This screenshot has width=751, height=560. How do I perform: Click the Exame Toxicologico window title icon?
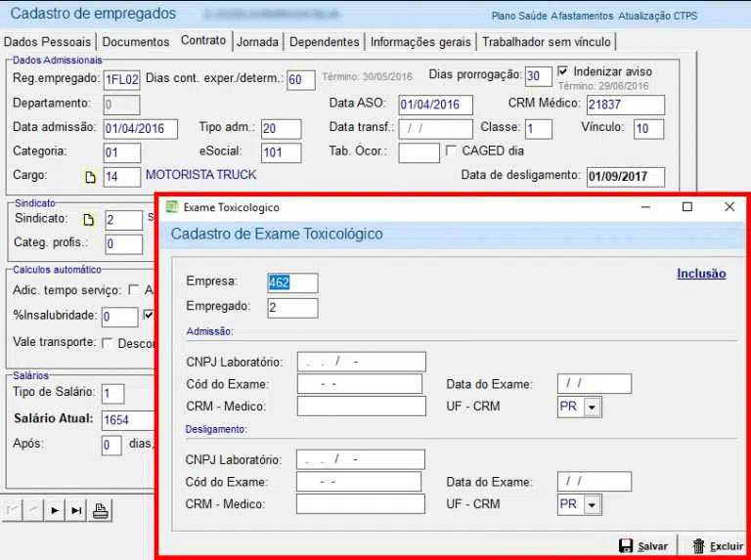point(173,207)
